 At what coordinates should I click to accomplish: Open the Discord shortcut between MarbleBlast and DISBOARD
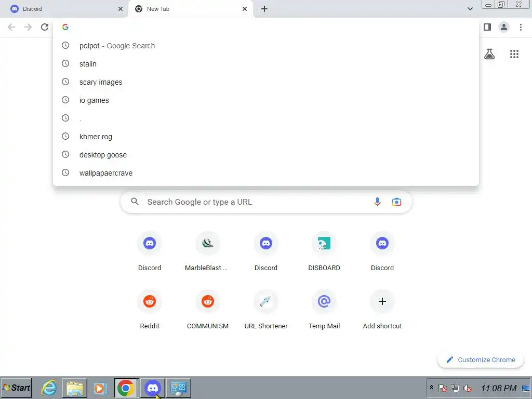coord(266,251)
